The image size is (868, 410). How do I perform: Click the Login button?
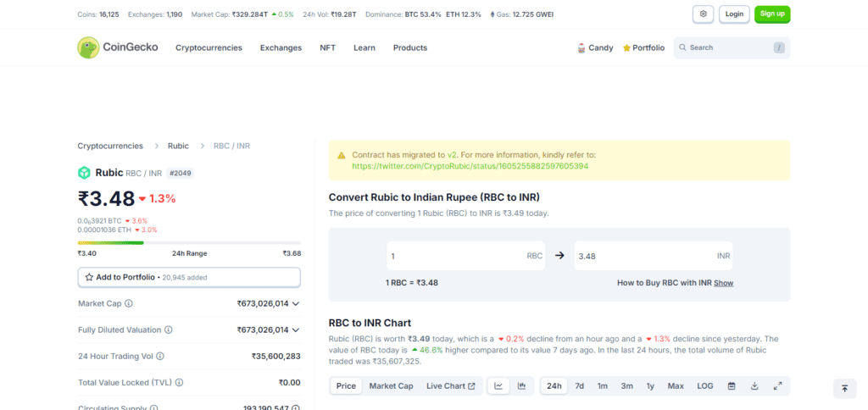coord(734,14)
